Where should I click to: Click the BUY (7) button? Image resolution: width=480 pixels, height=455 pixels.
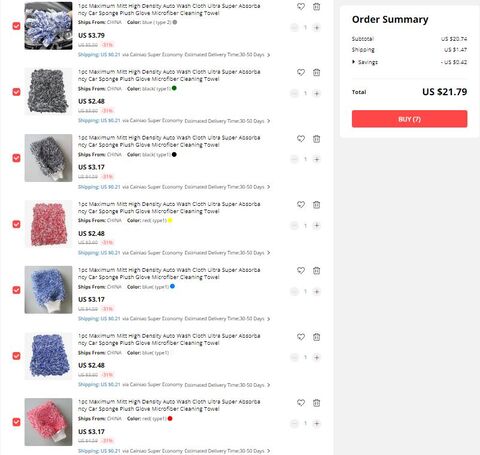(x=409, y=119)
